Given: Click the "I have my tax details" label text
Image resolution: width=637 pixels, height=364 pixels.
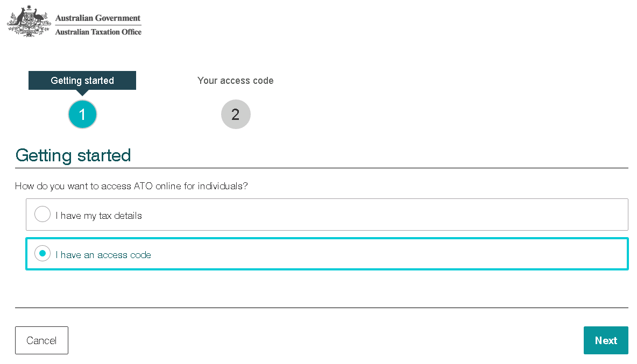Looking at the screenshot, I should click(99, 216).
